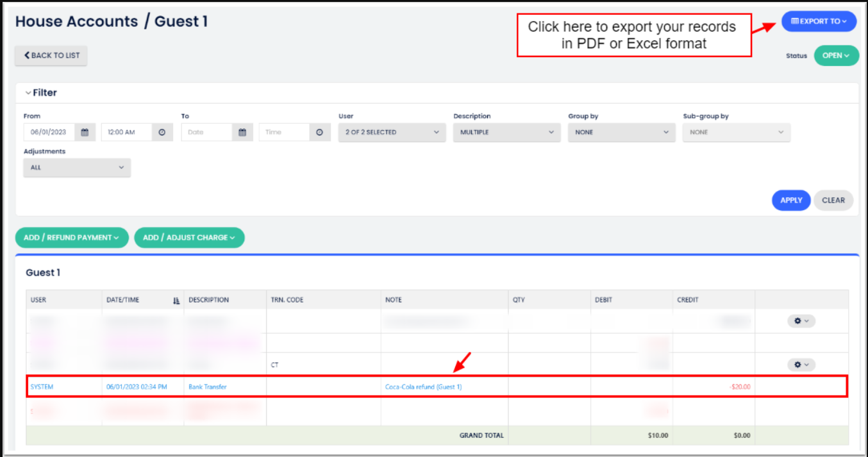The image size is (868, 457).
Task: Click the To time clock icon
Action: tap(319, 132)
